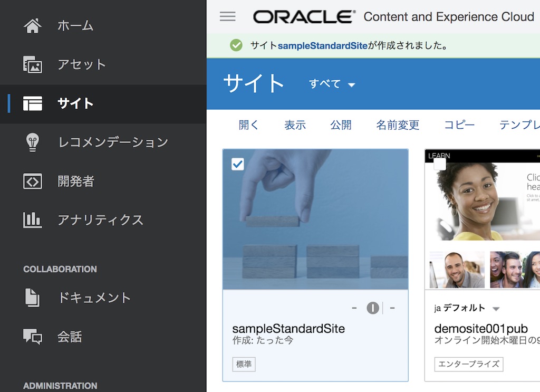Choose the コピー action
The width and height of the screenshot is (540, 392).
[459, 125]
